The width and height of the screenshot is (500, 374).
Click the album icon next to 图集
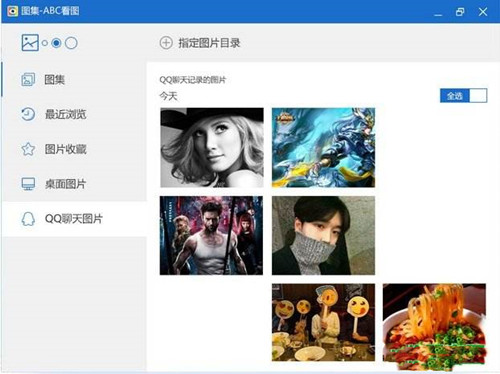[x=28, y=80]
